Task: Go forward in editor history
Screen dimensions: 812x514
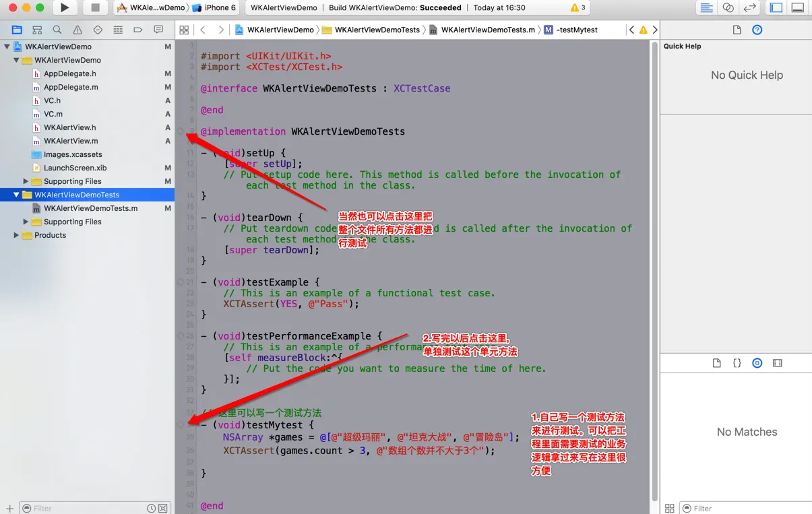Action: coord(221,30)
